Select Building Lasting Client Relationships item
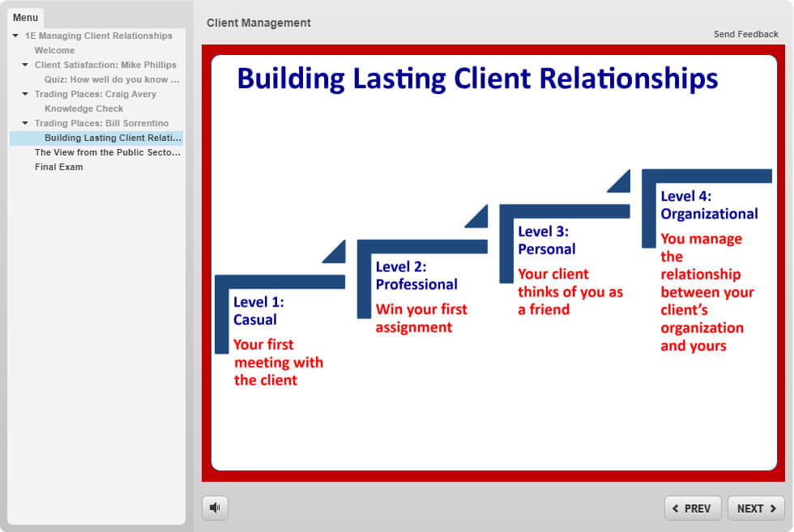The width and height of the screenshot is (794, 532). 96,138
